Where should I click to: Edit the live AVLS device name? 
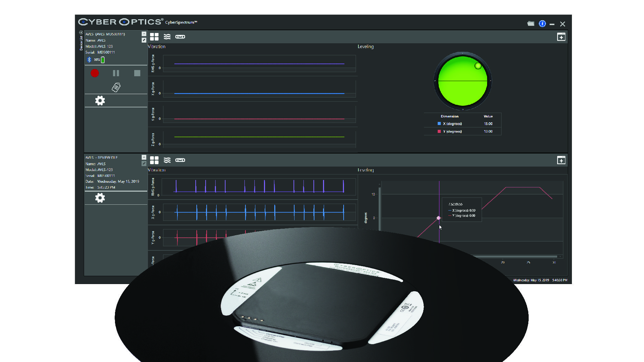pyautogui.click(x=144, y=40)
